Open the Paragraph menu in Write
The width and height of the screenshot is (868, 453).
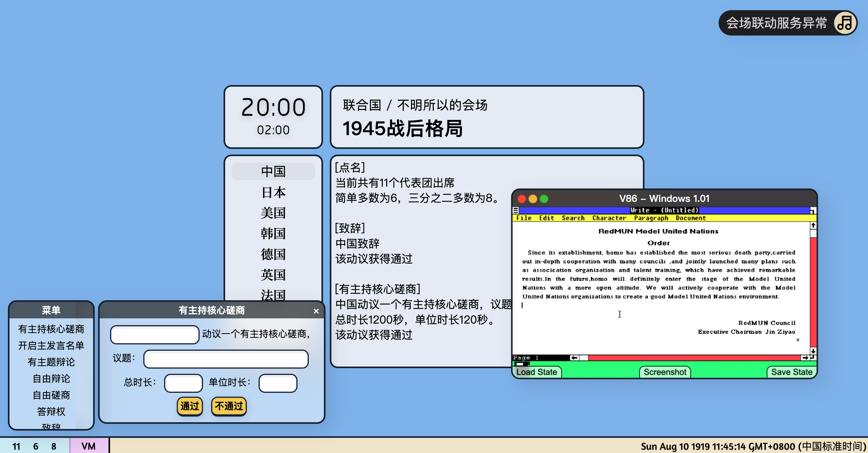point(651,218)
